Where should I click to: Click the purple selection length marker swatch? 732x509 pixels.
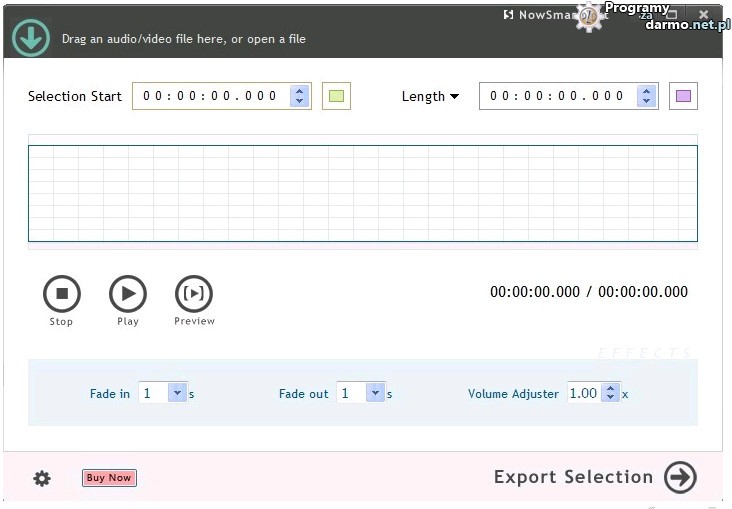[x=683, y=96]
